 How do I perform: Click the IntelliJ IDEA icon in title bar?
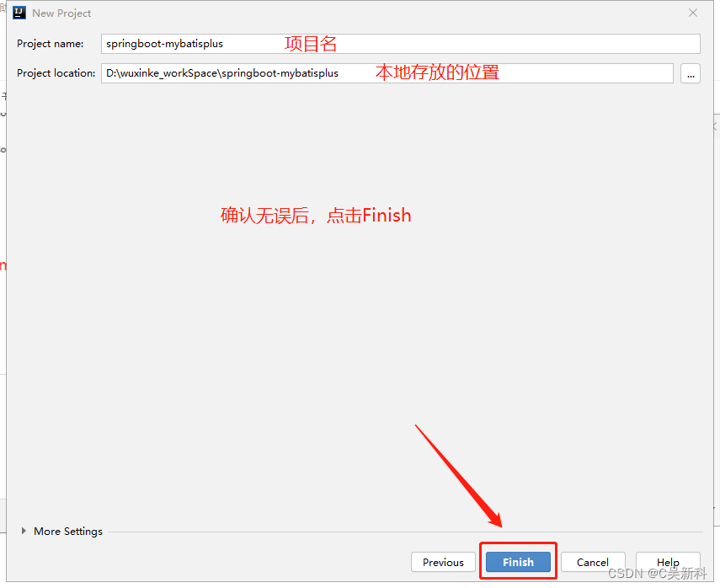(x=19, y=13)
